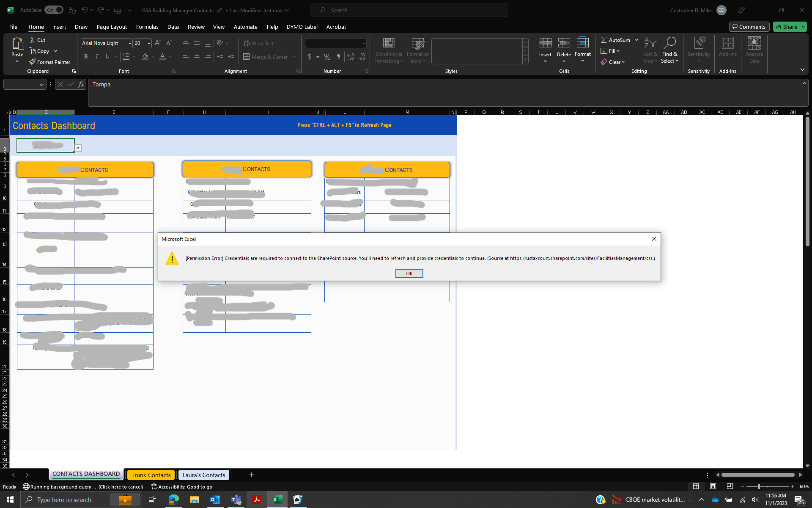Viewport: 812px width, 508px height.
Task: Click the Share button
Action: click(788, 26)
